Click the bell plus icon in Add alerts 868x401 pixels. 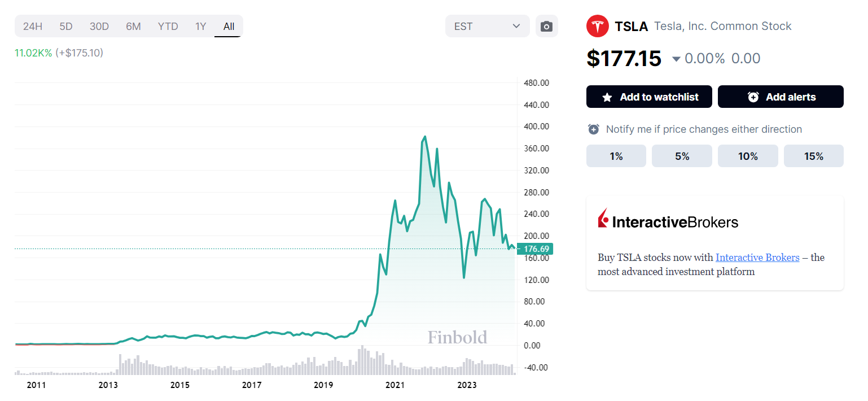(x=753, y=97)
